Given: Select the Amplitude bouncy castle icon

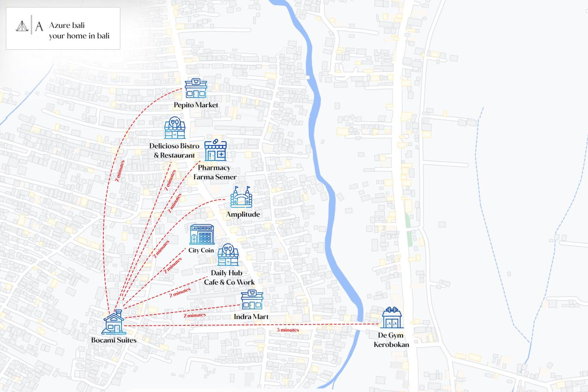Looking at the screenshot, I should [x=241, y=197].
